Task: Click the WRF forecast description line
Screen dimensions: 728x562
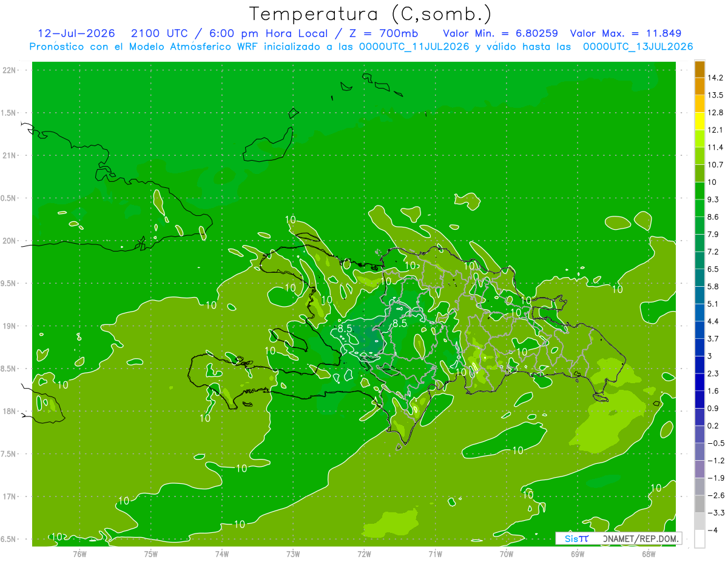Action: point(361,47)
